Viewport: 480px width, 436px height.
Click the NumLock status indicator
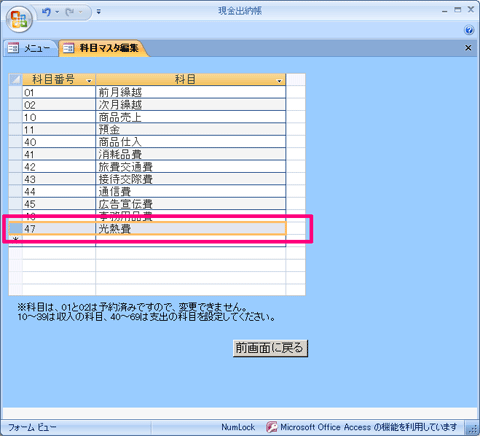238,427
